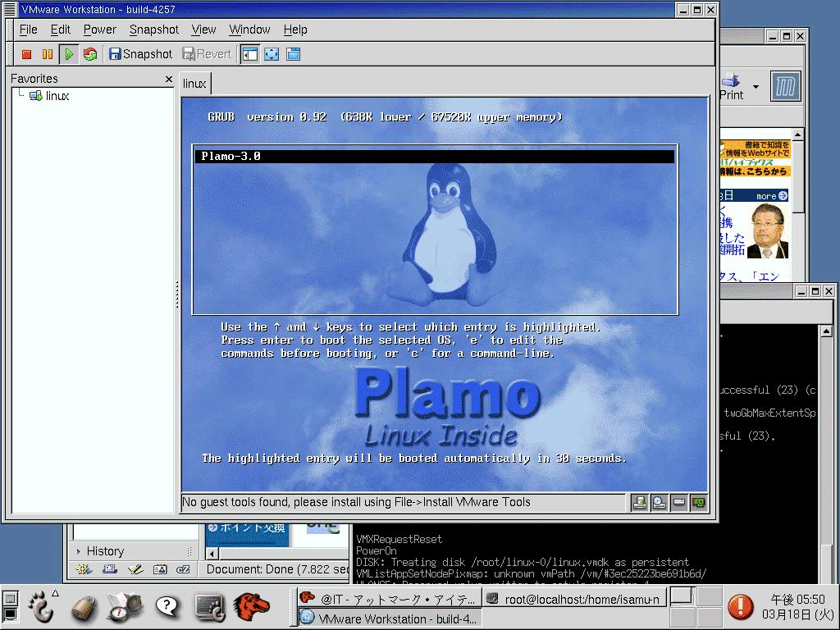
Task: Click the red Power Off stop icon
Action: pyautogui.click(x=26, y=54)
